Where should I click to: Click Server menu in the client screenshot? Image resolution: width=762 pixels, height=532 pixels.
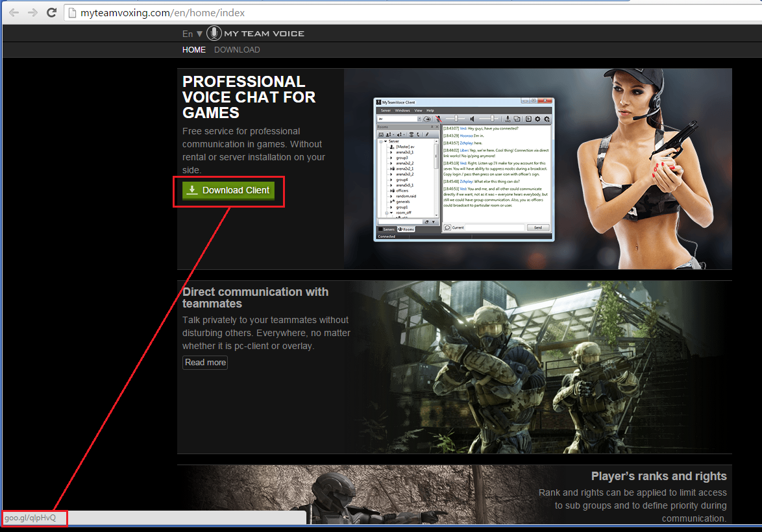point(386,110)
